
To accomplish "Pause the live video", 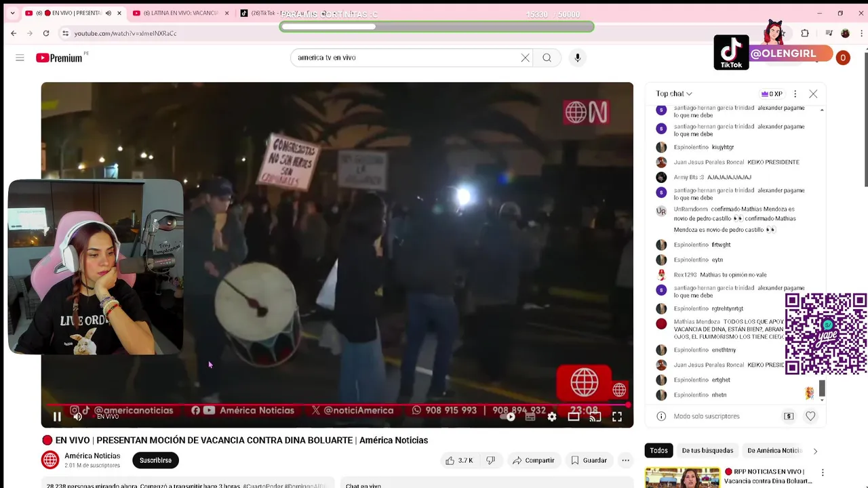I will coord(57,417).
